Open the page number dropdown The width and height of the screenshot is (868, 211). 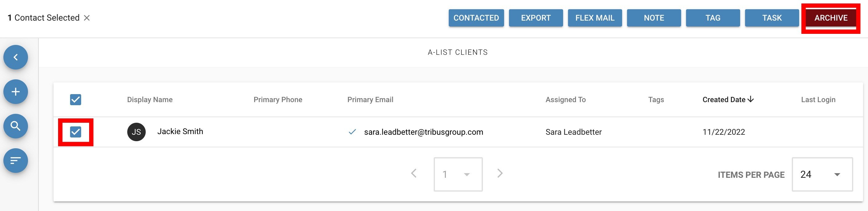(x=458, y=174)
